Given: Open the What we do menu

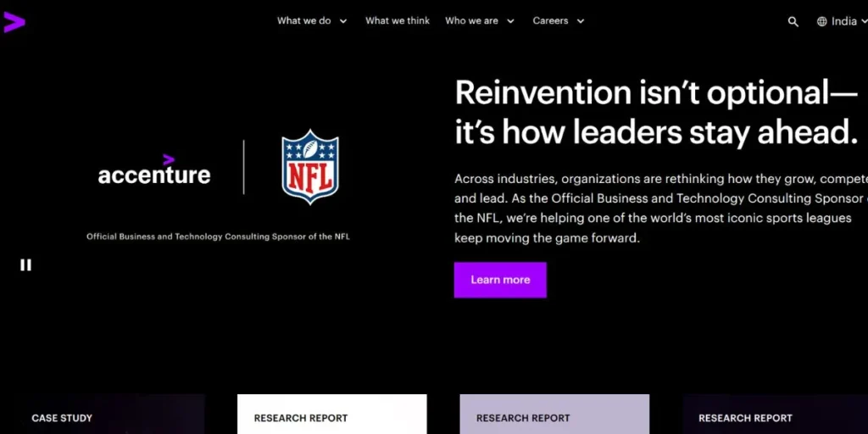Looking at the screenshot, I should coord(304,21).
